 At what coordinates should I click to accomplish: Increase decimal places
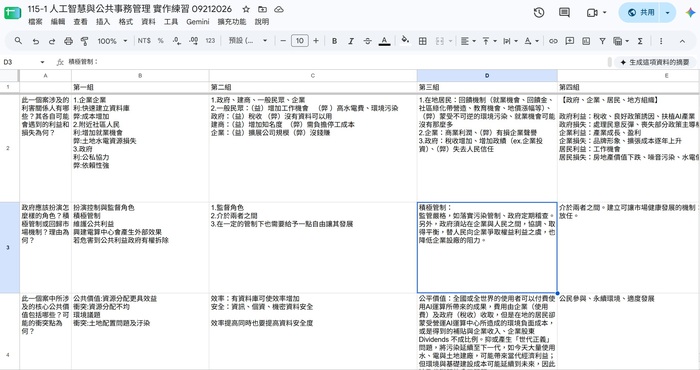point(193,41)
